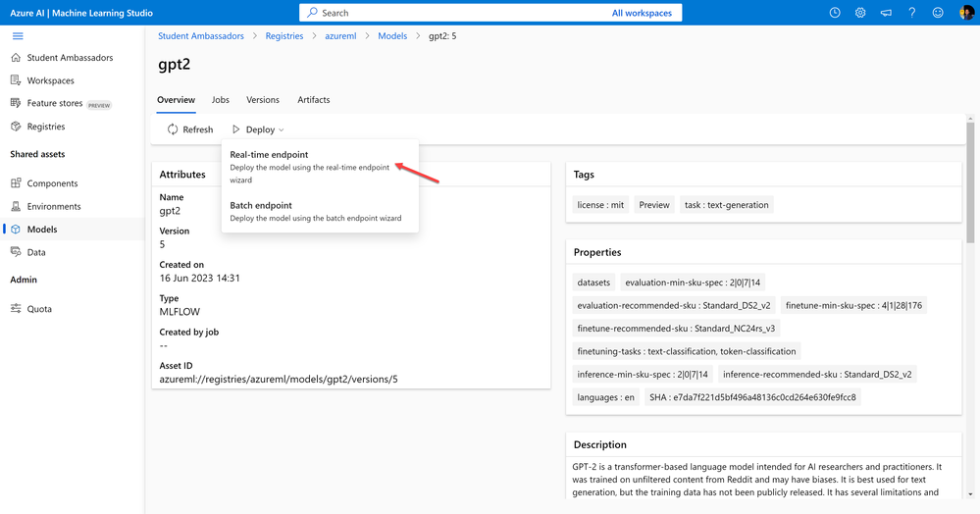980x514 pixels.
Task: Click Azure AI Machine Learning Studio title
Action: tap(81, 13)
